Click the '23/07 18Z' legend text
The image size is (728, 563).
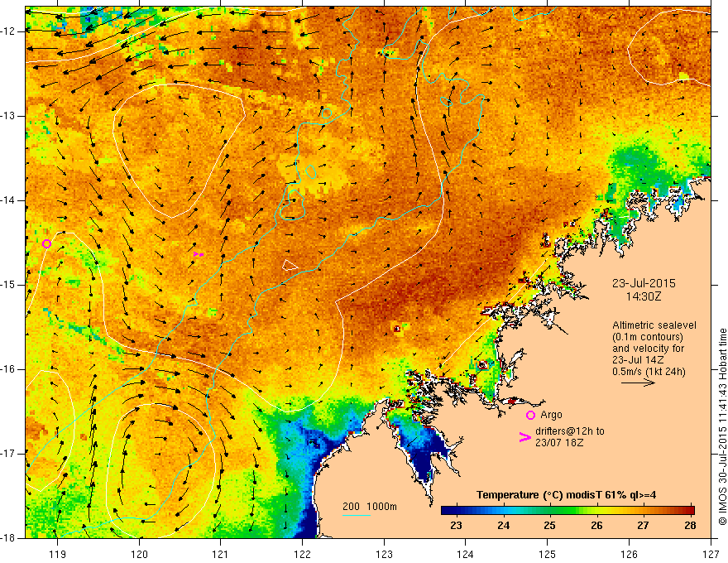[559, 443]
